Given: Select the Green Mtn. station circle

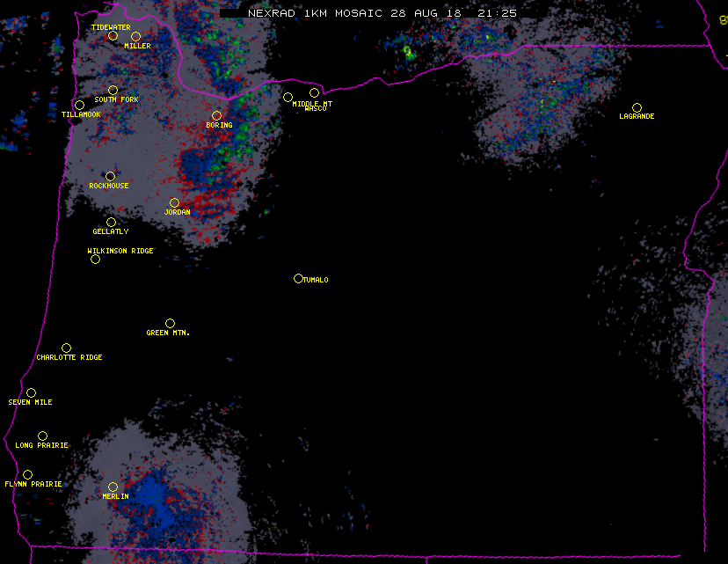Looking at the screenshot, I should pyautogui.click(x=170, y=323).
